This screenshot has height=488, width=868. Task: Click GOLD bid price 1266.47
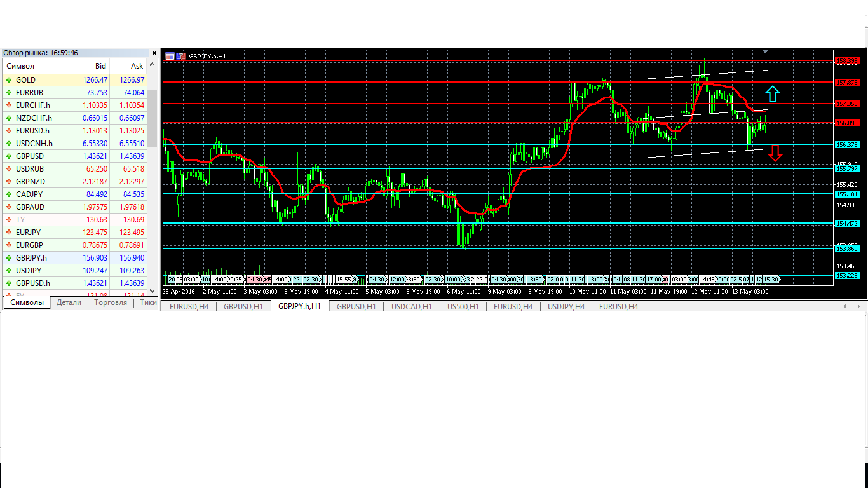click(95, 80)
